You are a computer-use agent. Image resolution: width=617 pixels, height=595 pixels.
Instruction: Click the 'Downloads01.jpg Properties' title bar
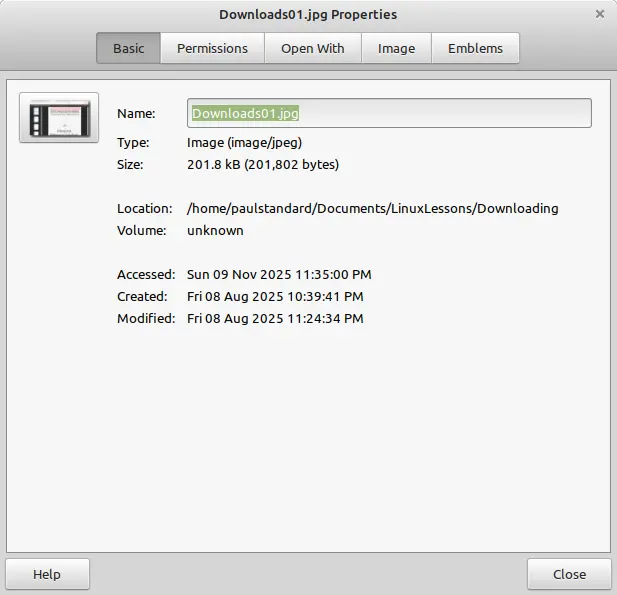pos(308,15)
